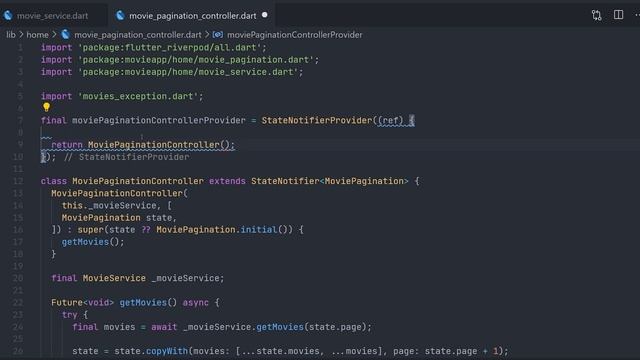640x360 pixels.
Task: Click the extends keyword on line 12
Action: tap(227, 181)
